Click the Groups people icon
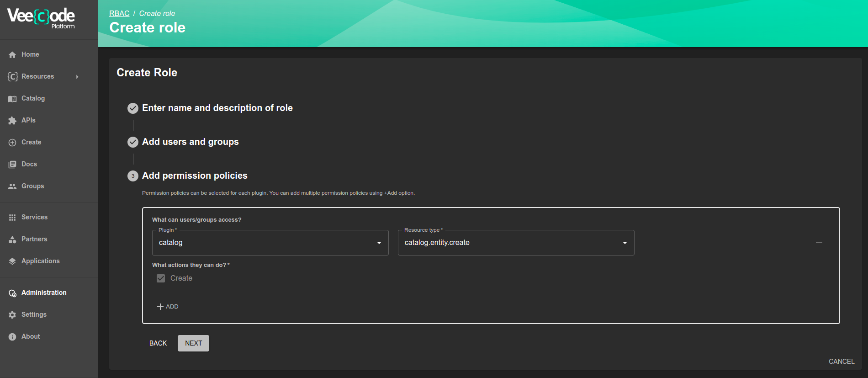The image size is (868, 378). pyautogui.click(x=12, y=186)
